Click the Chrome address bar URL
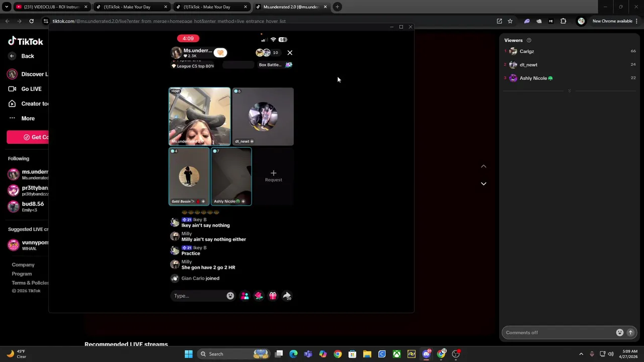644x362 pixels. 169,21
